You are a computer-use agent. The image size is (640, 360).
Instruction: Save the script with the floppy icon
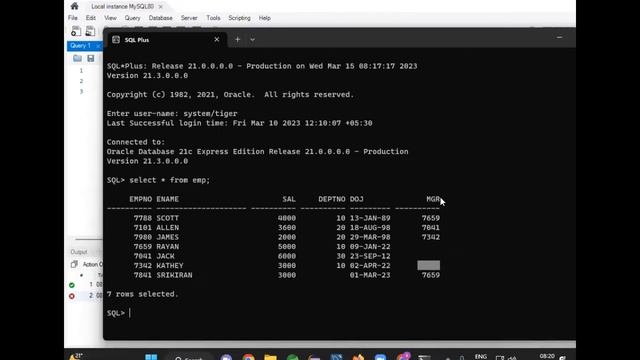[91, 59]
